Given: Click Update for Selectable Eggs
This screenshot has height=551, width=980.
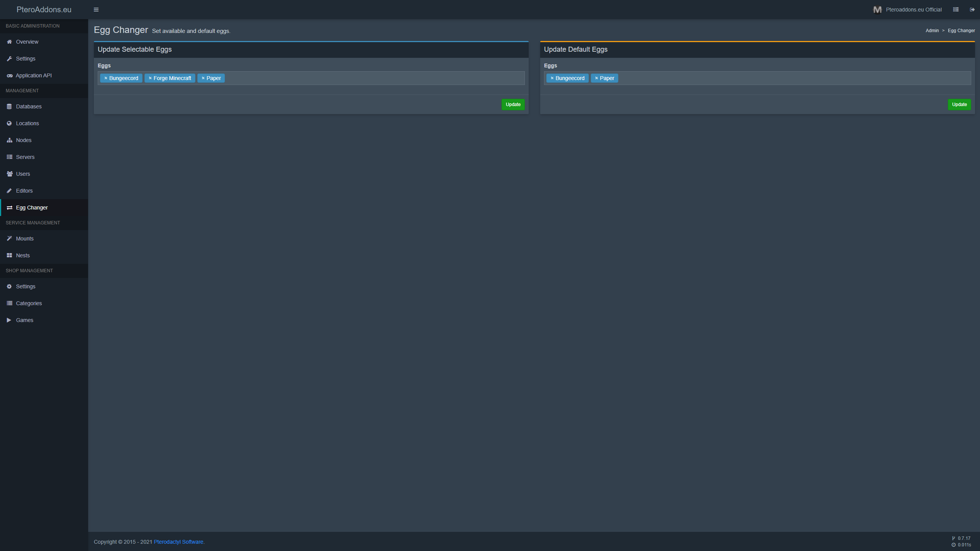Looking at the screenshot, I should (x=513, y=105).
